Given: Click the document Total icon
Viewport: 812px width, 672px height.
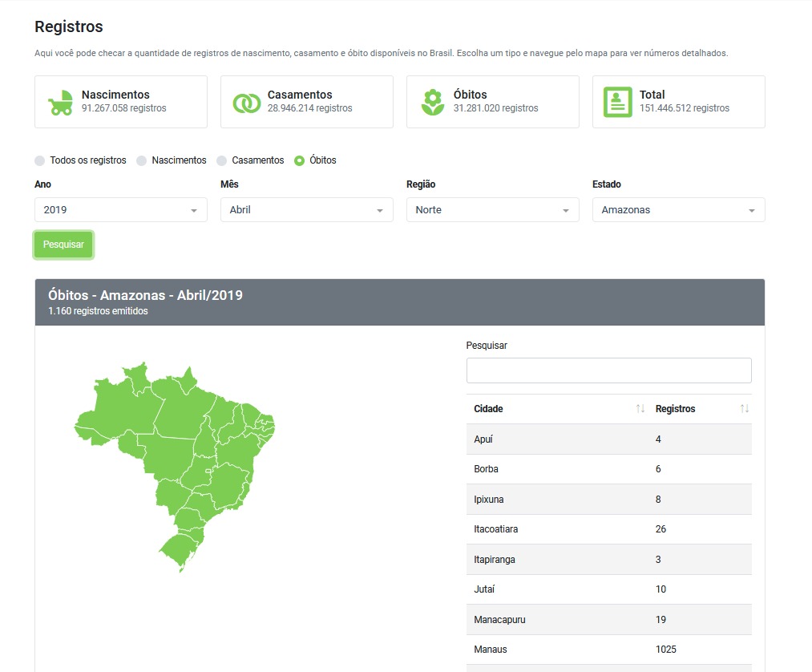Looking at the screenshot, I should pyautogui.click(x=618, y=102).
